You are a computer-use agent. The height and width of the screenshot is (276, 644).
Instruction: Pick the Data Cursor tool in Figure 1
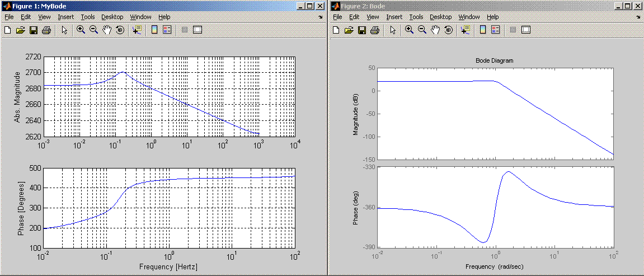coord(137,30)
